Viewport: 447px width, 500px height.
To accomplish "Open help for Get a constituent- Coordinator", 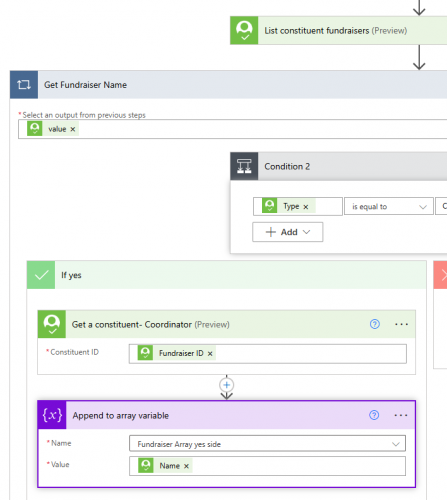I will (x=375, y=324).
